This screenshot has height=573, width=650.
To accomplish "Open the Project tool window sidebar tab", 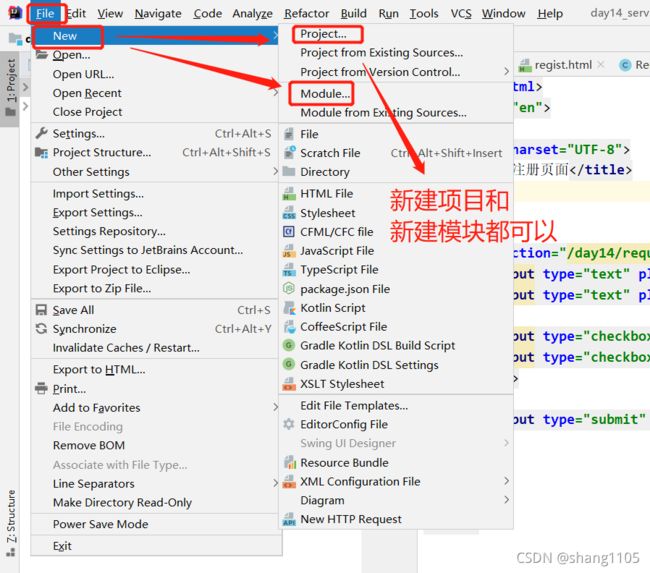I will (x=10, y=88).
